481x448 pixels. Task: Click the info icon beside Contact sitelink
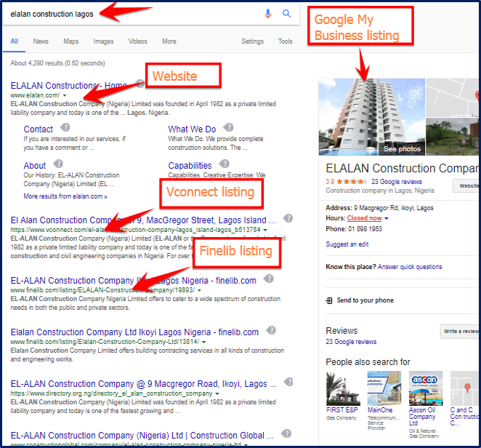click(65, 127)
